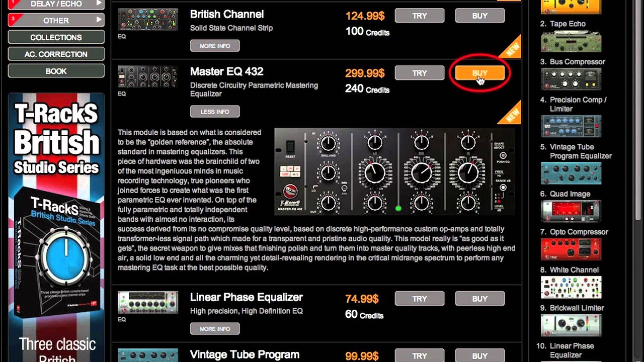Click the White Channel thumbnail

(571, 288)
